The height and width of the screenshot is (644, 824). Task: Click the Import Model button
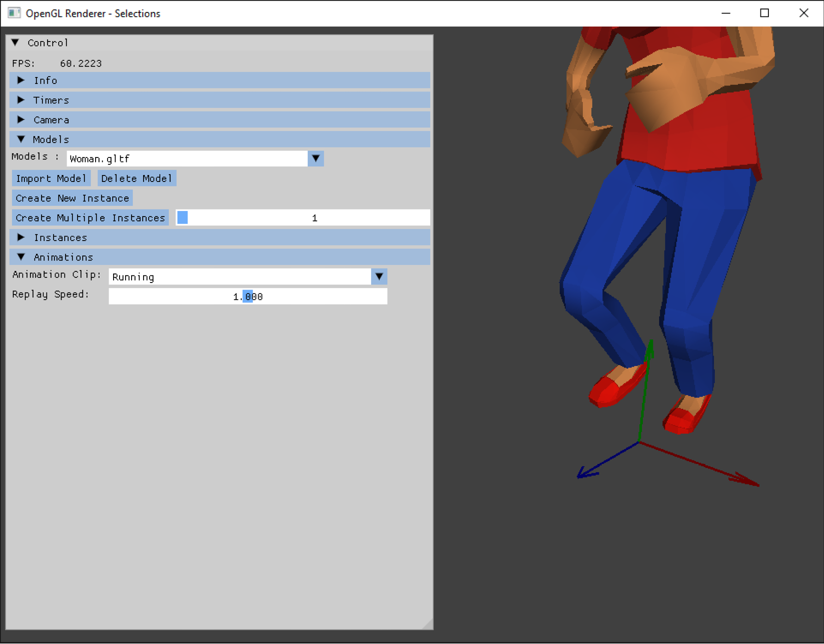tap(51, 178)
